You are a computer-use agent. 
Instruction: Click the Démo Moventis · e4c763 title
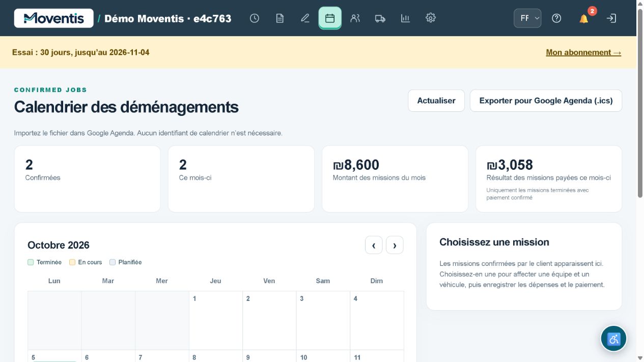pyautogui.click(x=168, y=18)
